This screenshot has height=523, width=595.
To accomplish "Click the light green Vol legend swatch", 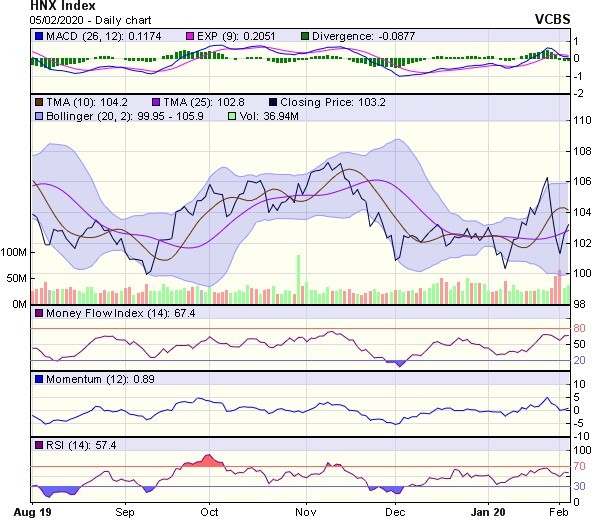I will point(231,116).
